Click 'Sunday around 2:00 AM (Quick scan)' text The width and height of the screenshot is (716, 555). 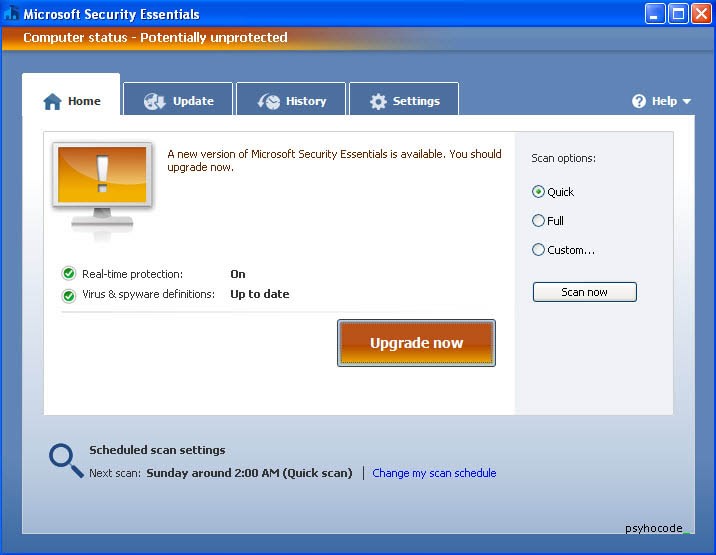pyautogui.click(x=249, y=473)
